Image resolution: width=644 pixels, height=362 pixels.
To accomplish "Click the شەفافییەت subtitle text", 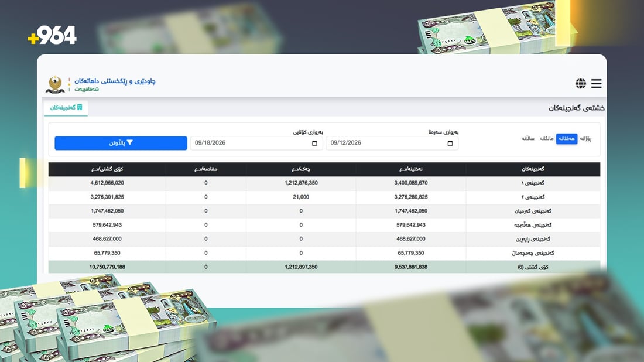I will (87, 89).
